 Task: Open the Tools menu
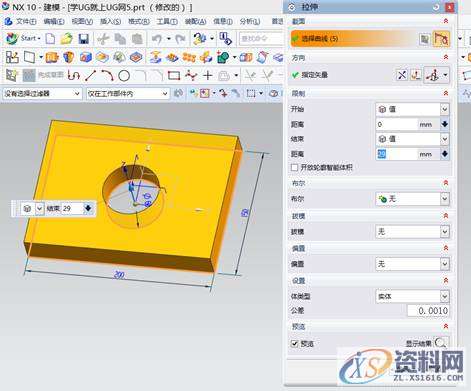[167, 22]
